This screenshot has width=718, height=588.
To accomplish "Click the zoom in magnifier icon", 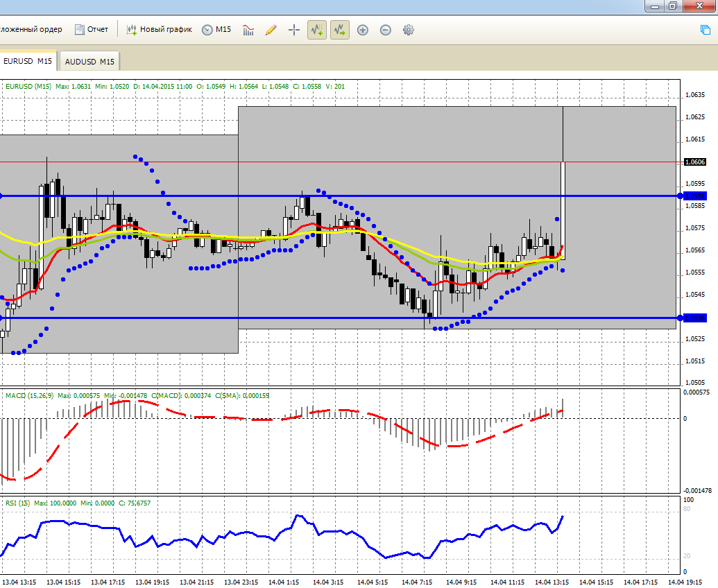I will pyautogui.click(x=363, y=31).
